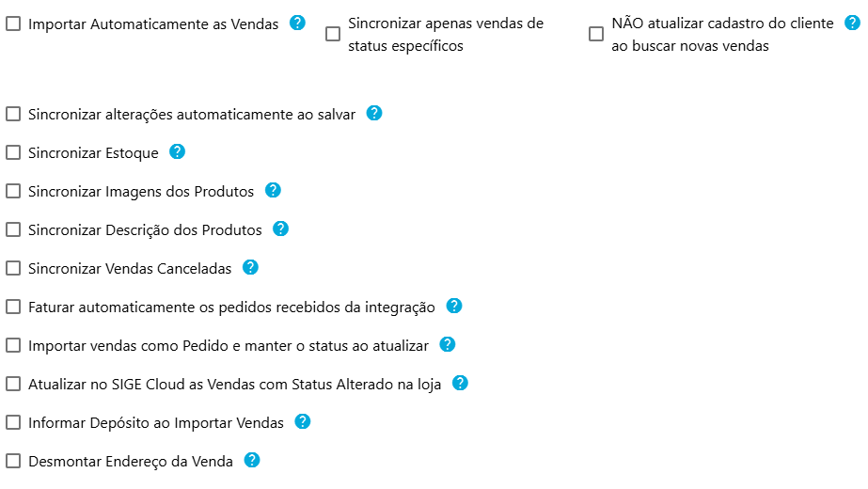Image resolution: width=868 pixels, height=489 pixels.
Task: Click help icon beside Importar Automaticamente as Vendas
Action: tap(297, 23)
